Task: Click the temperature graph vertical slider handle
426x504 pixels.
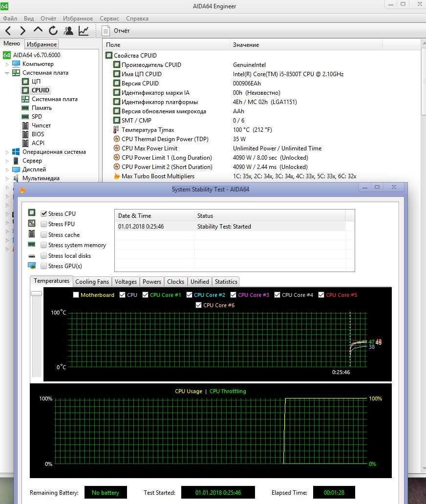Action: tap(36, 293)
